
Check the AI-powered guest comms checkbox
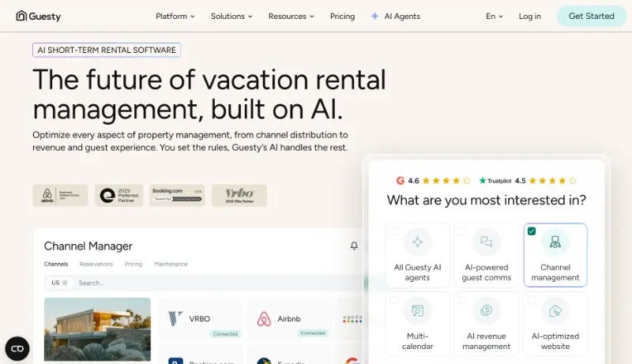click(462, 231)
